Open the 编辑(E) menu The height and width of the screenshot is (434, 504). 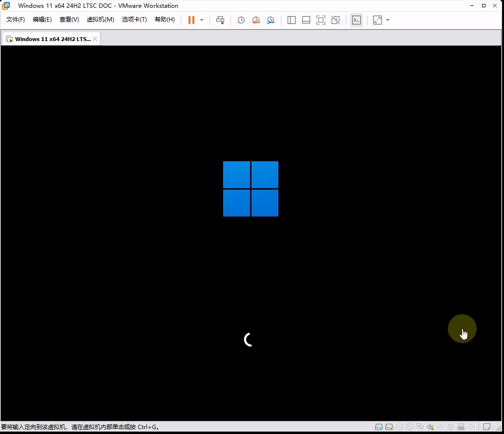pyautogui.click(x=42, y=20)
